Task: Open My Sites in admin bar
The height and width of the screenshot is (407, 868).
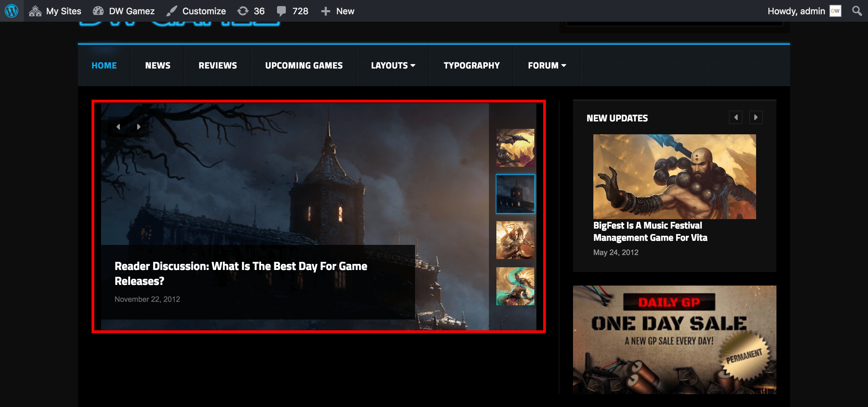Action: (x=55, y=11)
